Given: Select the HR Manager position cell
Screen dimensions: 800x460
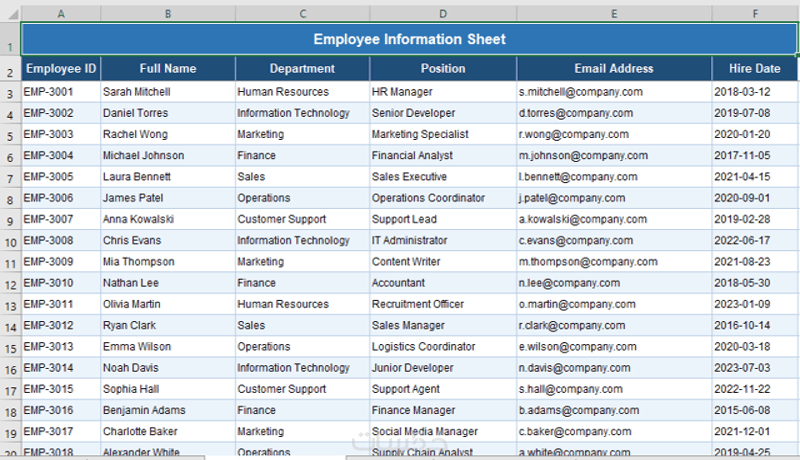Looking at the screenshot, I should click(x=443, y=92).
